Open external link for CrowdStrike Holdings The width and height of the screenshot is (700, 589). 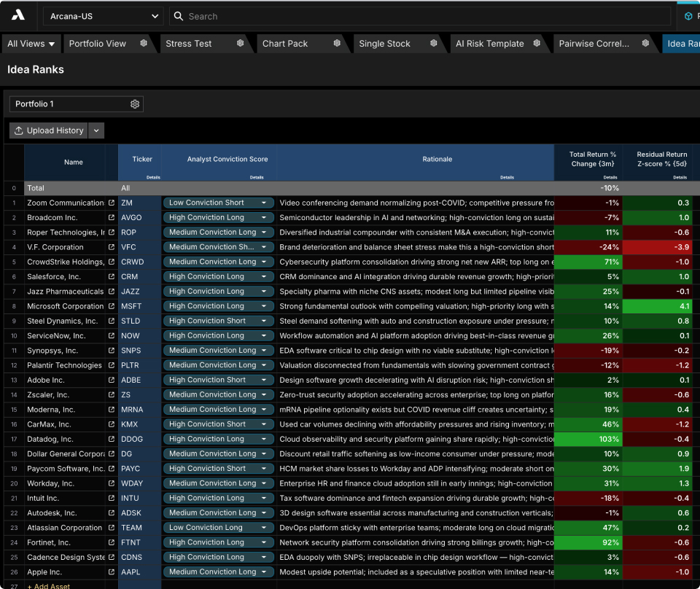tap(111, 262)
